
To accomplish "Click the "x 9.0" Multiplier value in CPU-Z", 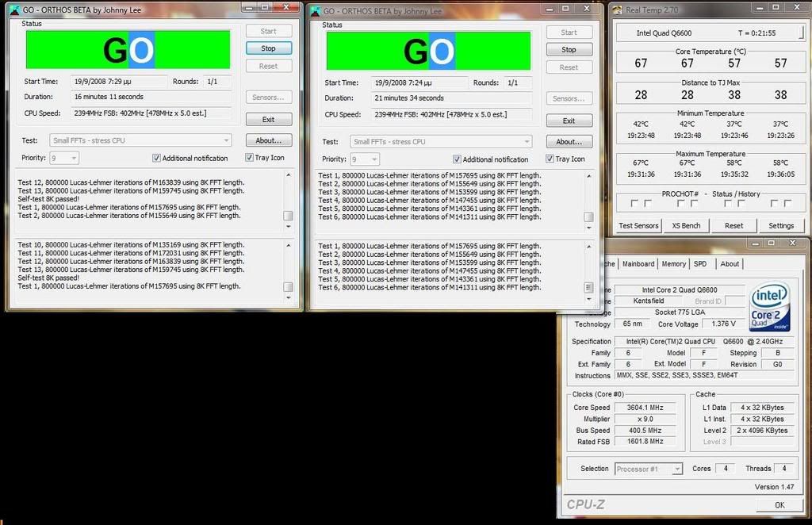I will point(645,419).
